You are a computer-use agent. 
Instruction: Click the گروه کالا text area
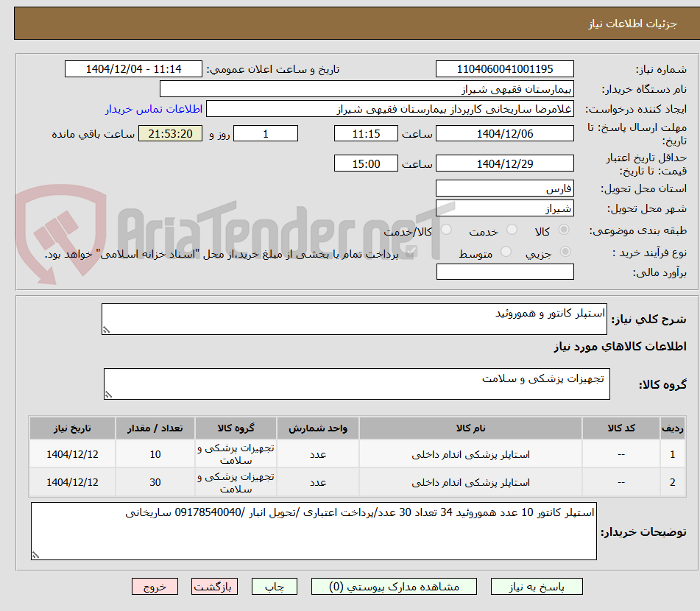(357, 384)
